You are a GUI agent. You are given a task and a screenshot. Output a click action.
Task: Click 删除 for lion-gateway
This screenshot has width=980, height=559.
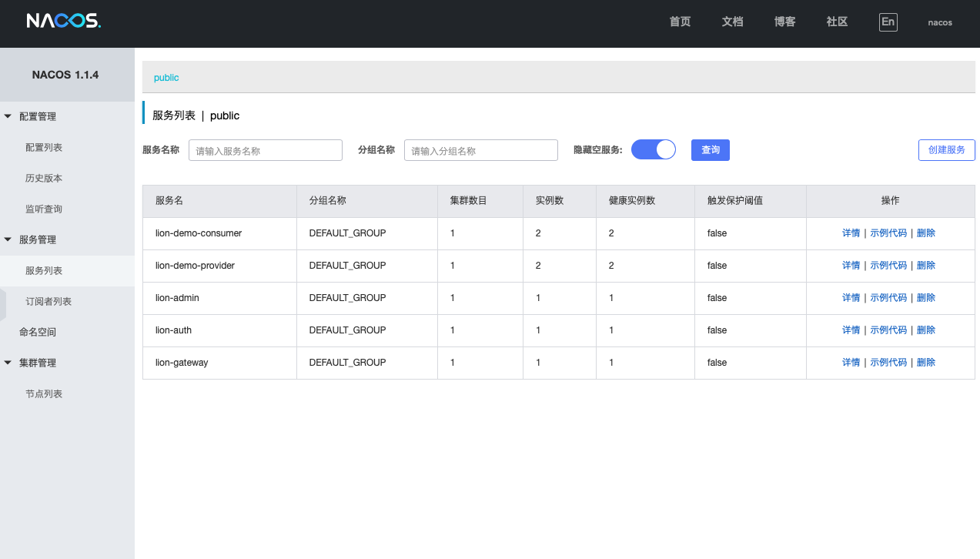(x=926, y=363)
